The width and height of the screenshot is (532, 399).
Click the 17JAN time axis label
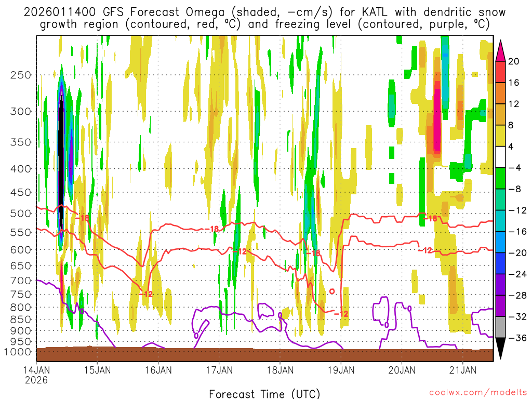(219, 370)
